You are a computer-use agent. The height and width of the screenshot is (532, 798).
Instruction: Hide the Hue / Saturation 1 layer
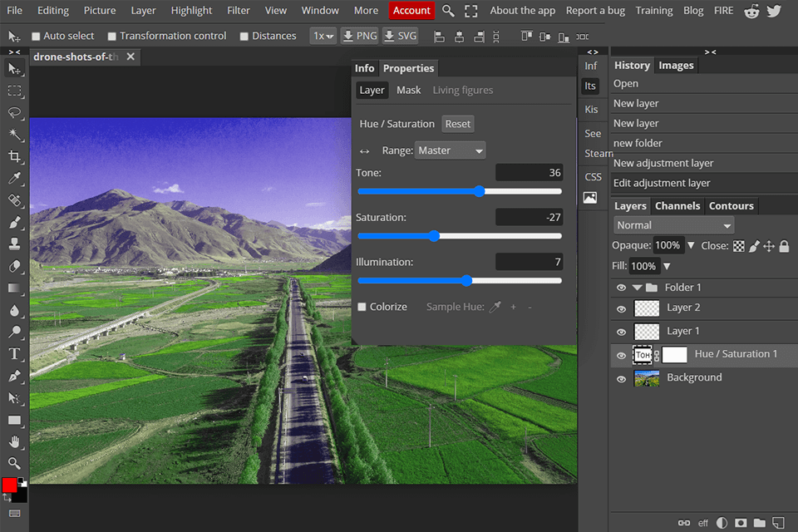622,355
